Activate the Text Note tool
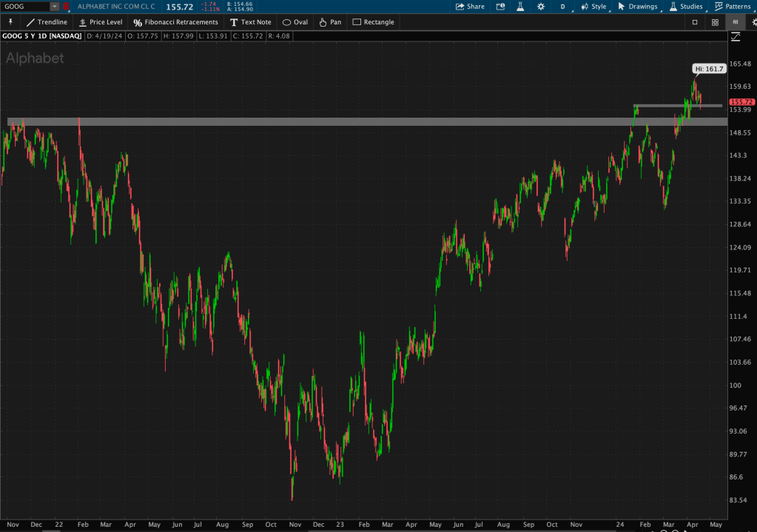757x532 pixels. pyautogui.click(x=251, y=22)
